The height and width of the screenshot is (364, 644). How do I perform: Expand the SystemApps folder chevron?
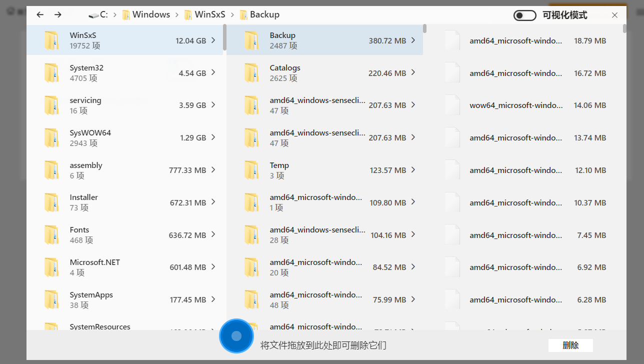click(213, 299)
